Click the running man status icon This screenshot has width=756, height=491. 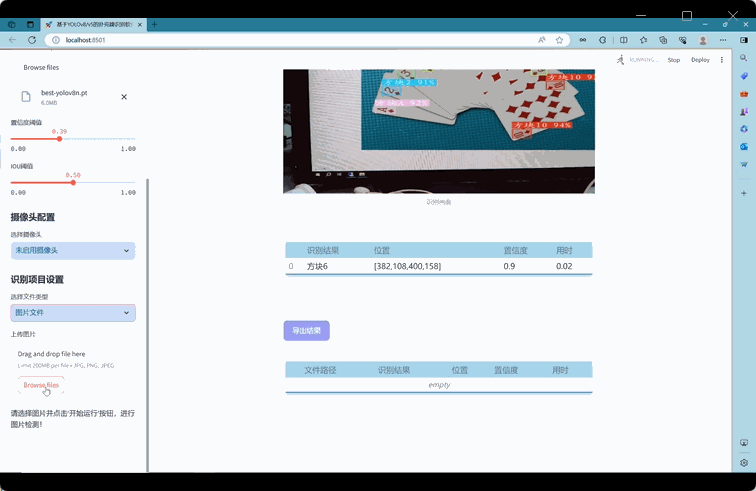(x=621, y=60)
